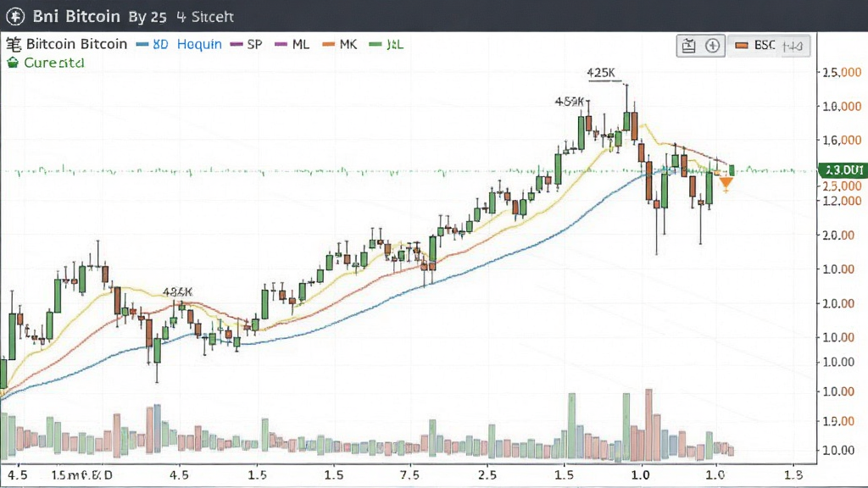Open the By 25 selector in header
The height and width of the screenshot is (488, 868).
(x=147, y=17)
